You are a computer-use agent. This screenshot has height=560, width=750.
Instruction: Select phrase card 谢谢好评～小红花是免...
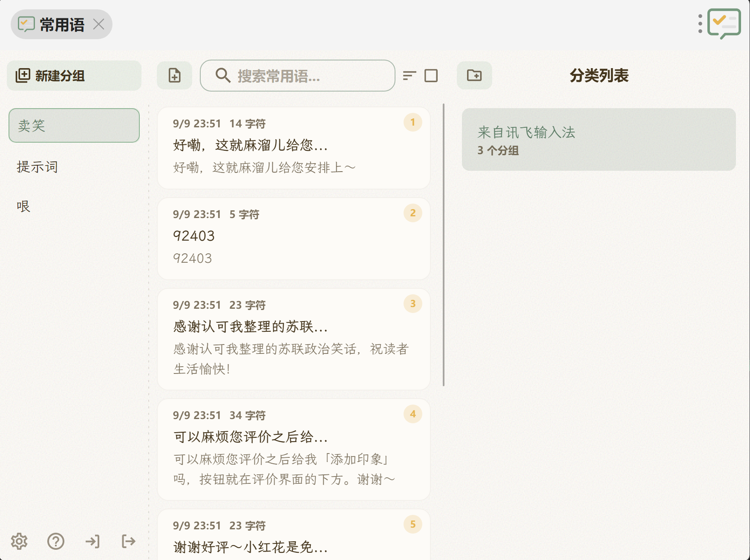click(x=294, y=535)
